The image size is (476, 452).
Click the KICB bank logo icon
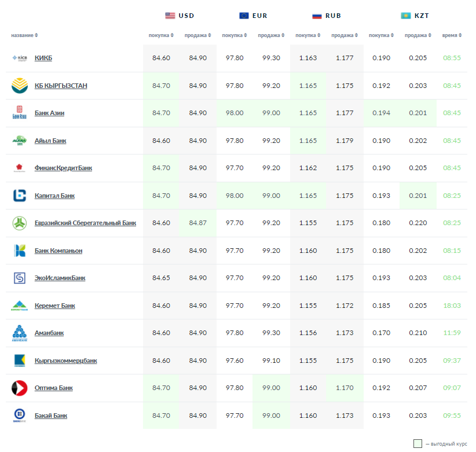(x=19, y=58)
